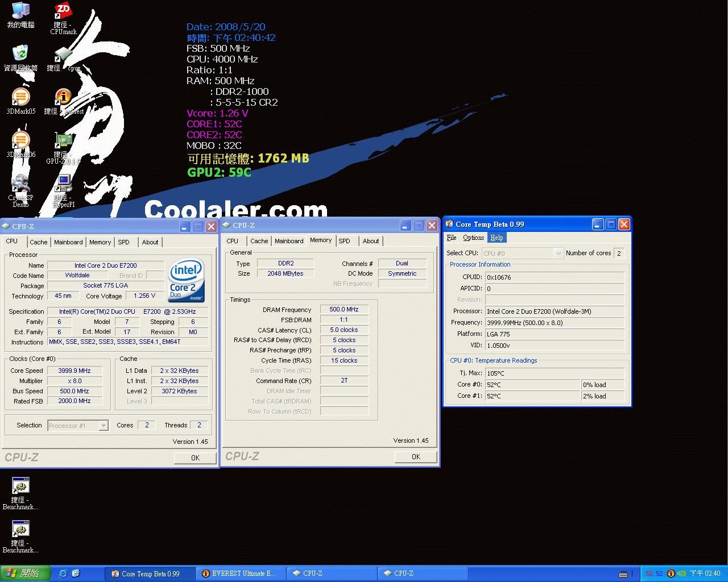Screen dimensions: 728x582
Task: Open Core Temp Options menu
Action: click(x=474, y=238)
